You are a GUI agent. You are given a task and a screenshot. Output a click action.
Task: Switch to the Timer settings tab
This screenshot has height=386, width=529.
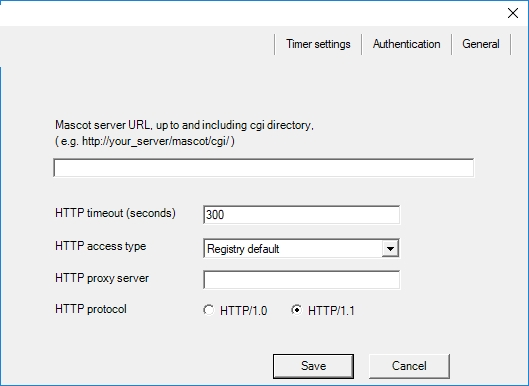tap(318, 44)
